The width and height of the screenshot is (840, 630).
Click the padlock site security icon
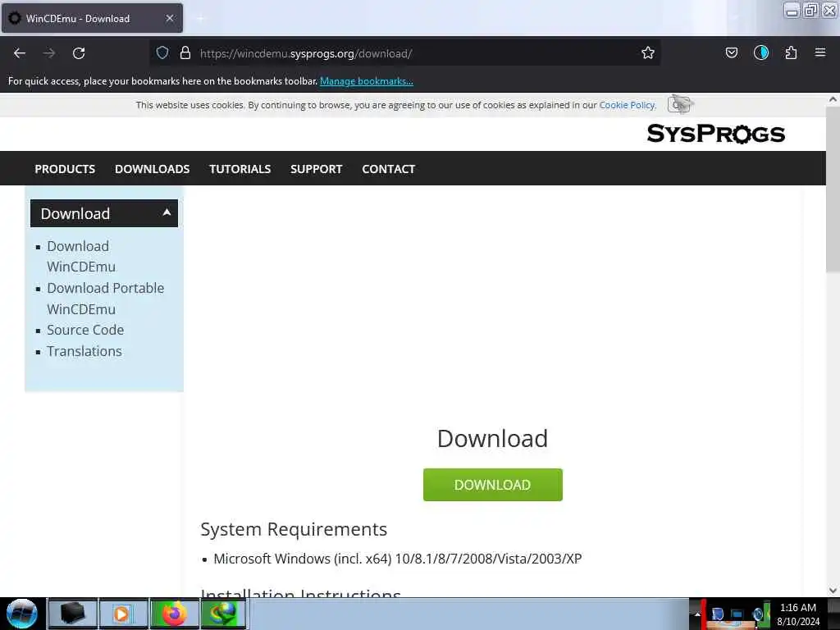tap(185, 52)
